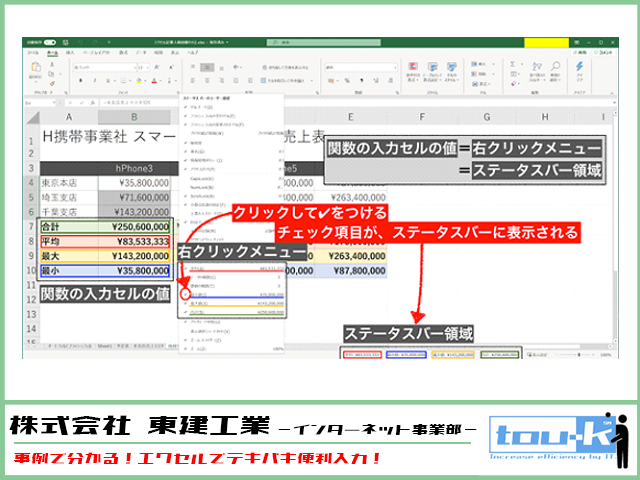Image resolution: width=640 pixels, height=480 pixels.
Task: Expand the fill color dropdown arrow
Action: 145,81
